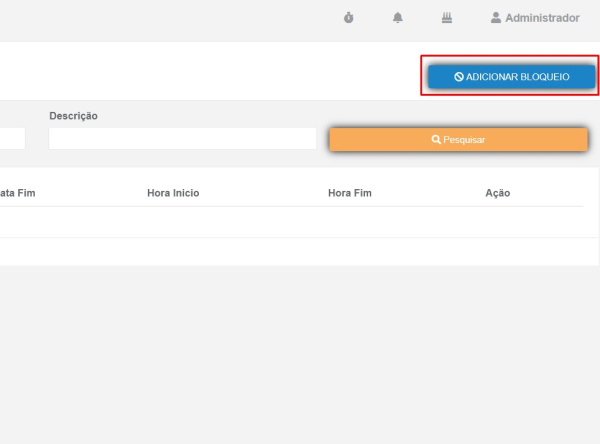This screenshot has width=600, height=444.
Task: Click the white title bar left of Adicionar Bloqueio
Action: [x=200, y=71]
